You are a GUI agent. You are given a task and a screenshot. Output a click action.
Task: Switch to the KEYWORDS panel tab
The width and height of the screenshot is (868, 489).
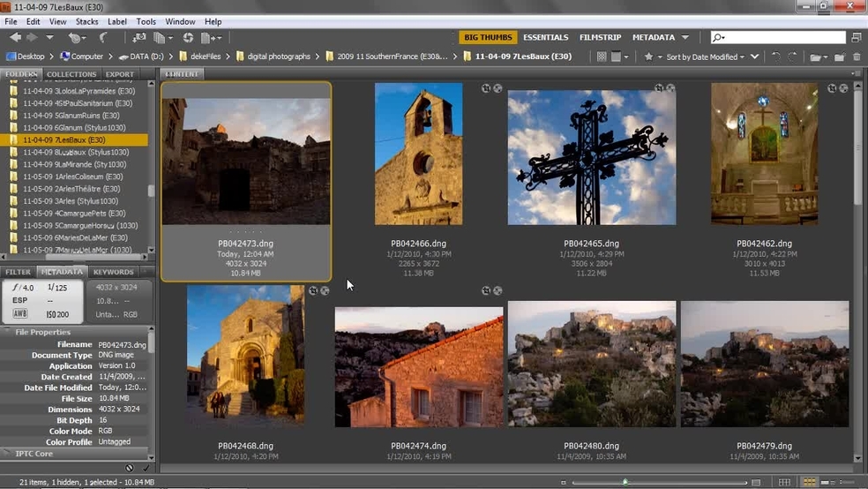point(114,272)
